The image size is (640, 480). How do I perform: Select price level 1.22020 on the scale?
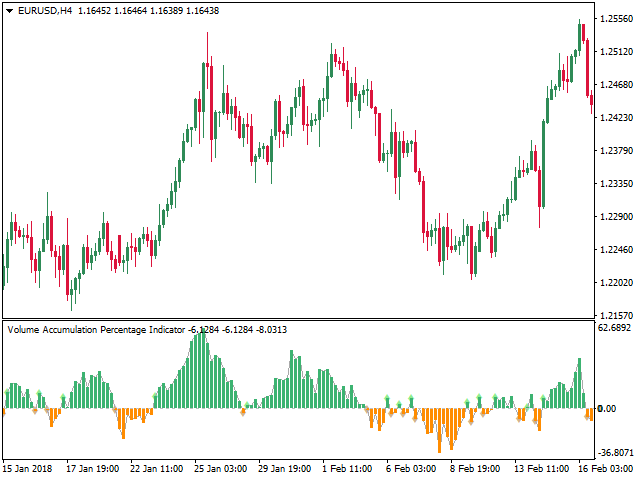[x=617, y=282]
